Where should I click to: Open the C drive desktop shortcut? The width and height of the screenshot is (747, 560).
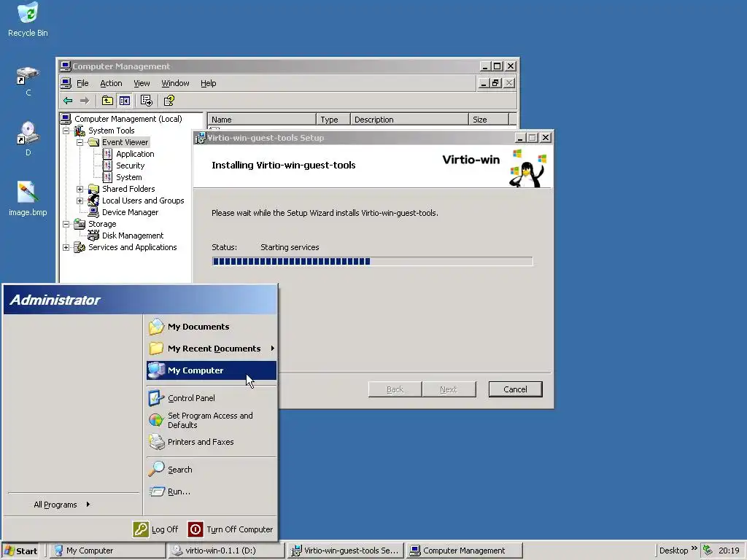click(28, 81)
